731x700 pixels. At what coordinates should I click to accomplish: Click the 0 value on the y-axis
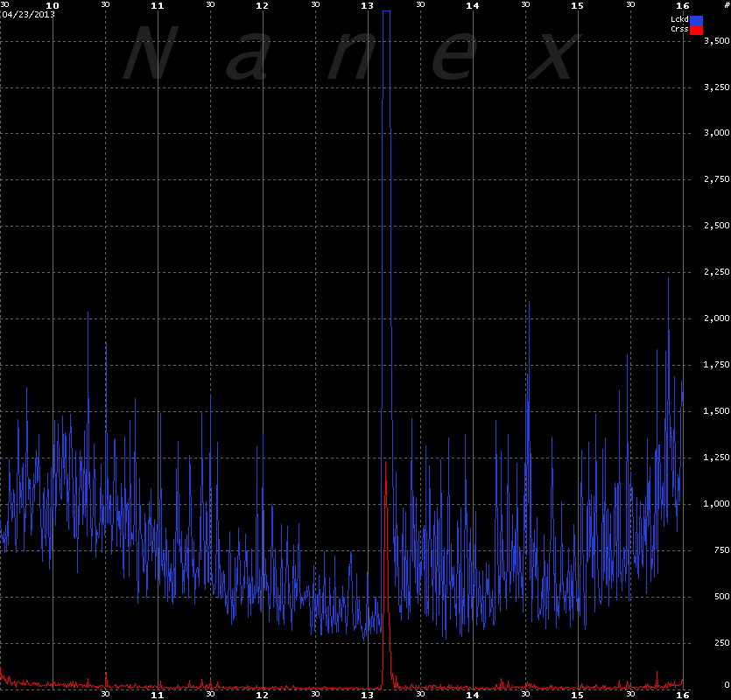click(726, 685)
